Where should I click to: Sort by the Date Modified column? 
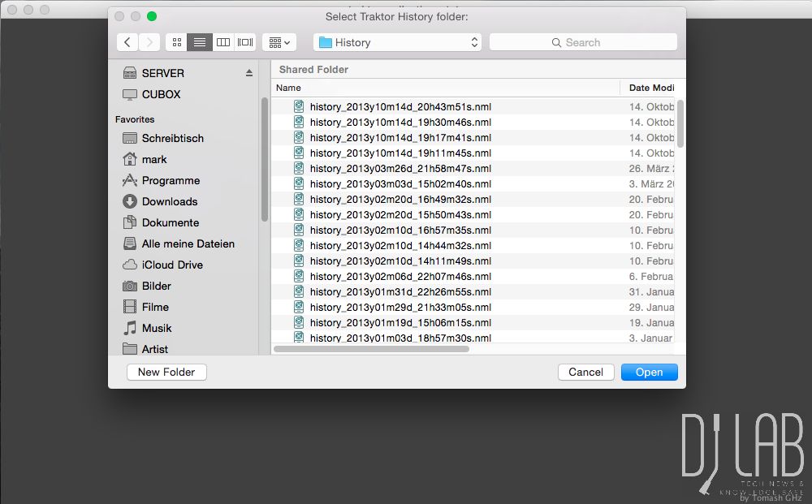point(651,88)
